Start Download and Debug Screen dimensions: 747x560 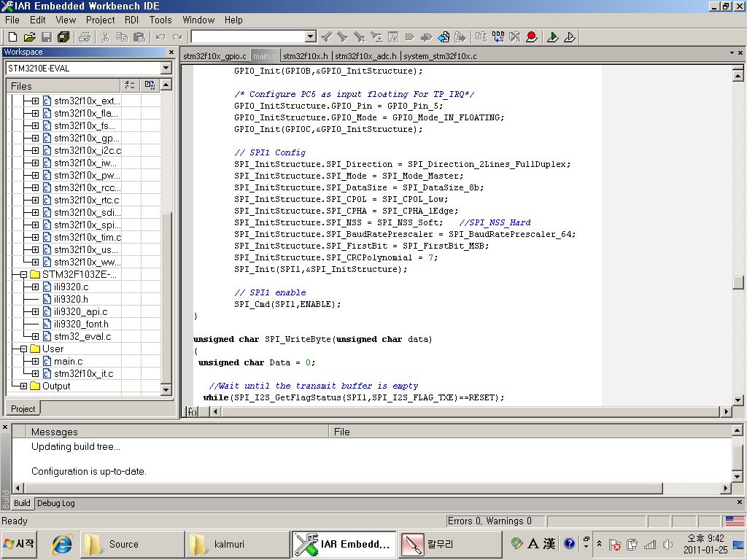pyautogui.click(x=553, y=36)
